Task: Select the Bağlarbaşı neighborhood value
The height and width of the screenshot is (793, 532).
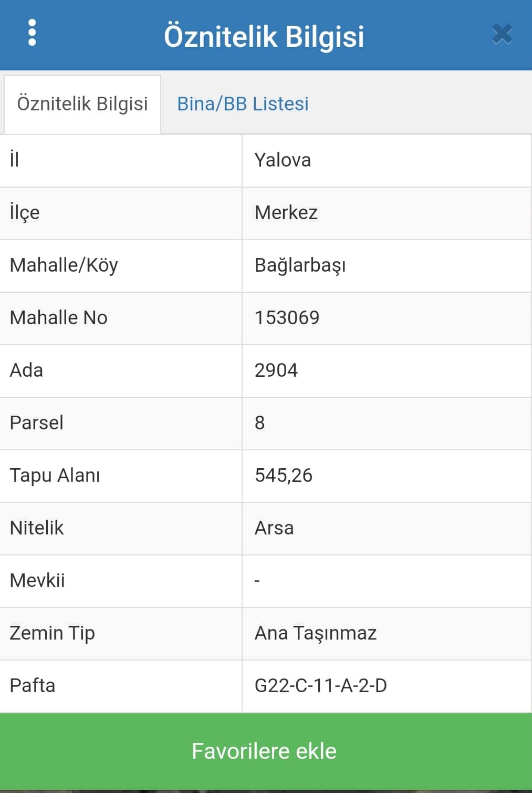Action: pyautogui.click(x=300, y=265)
